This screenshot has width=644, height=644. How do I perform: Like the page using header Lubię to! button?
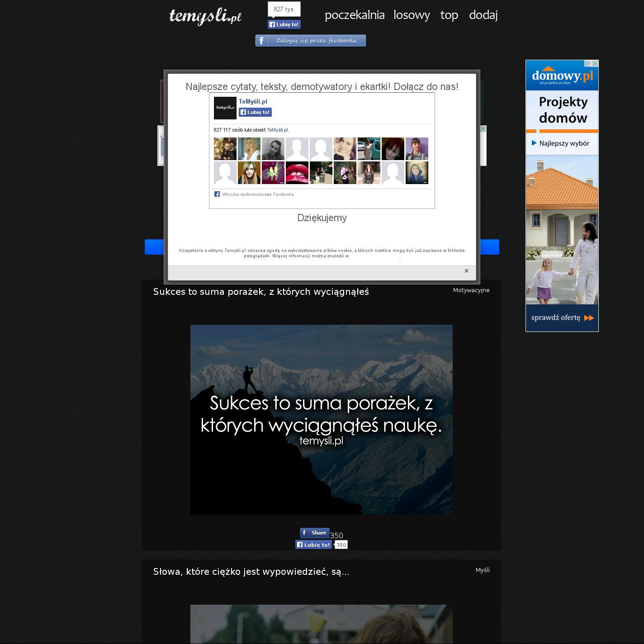point(284,24)
